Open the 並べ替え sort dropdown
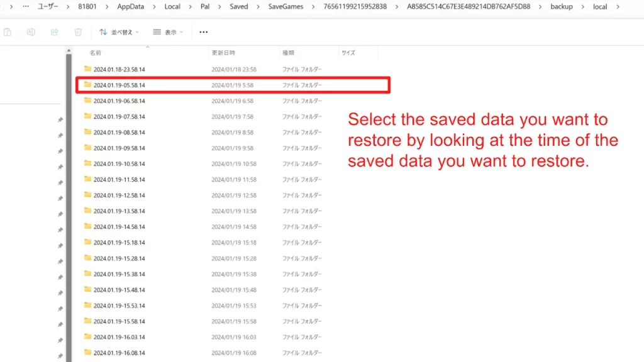The height and width of the screenshot is (362, 644). (x=119, y=32)
